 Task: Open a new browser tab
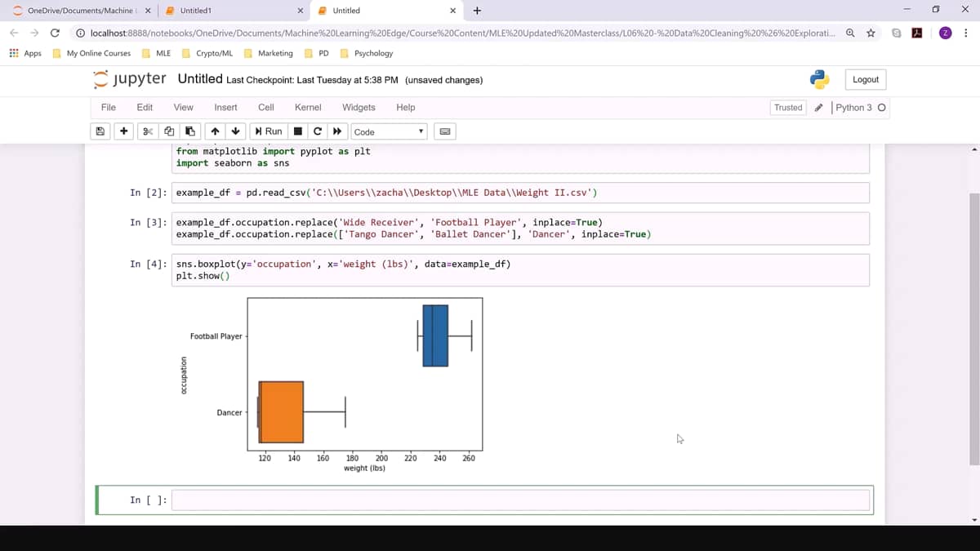pos(477,11)
